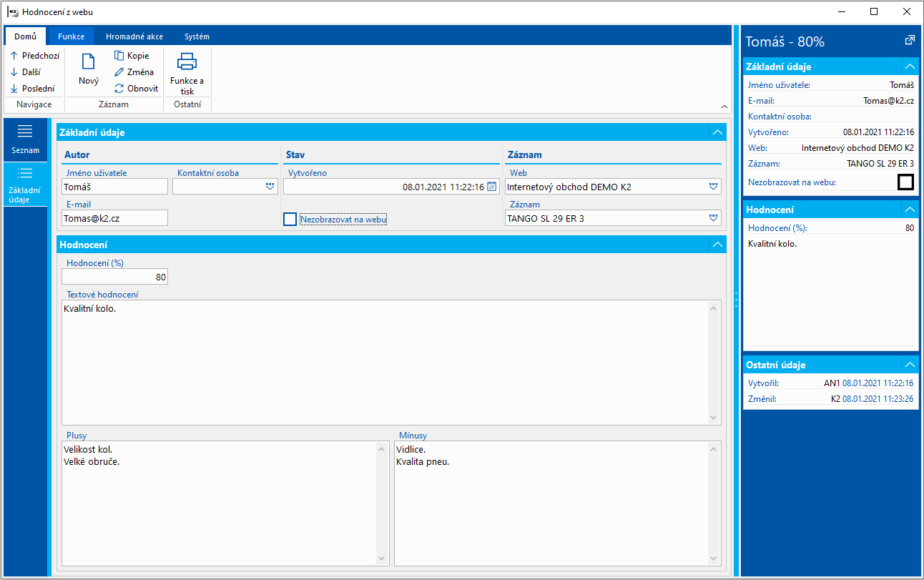924x580 pixels.
Task: Click the panel splitter handle beside the preview
Action: tap(736, 300)
